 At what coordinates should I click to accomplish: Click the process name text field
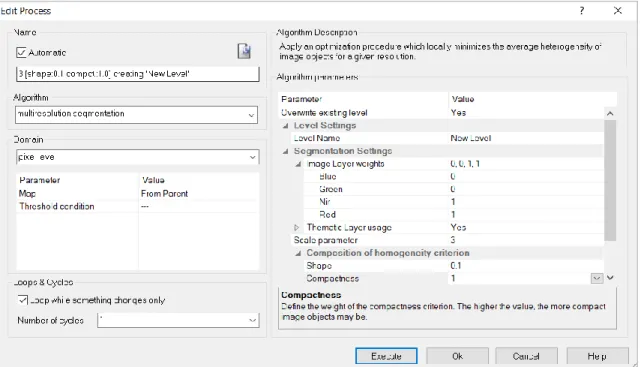137,74
